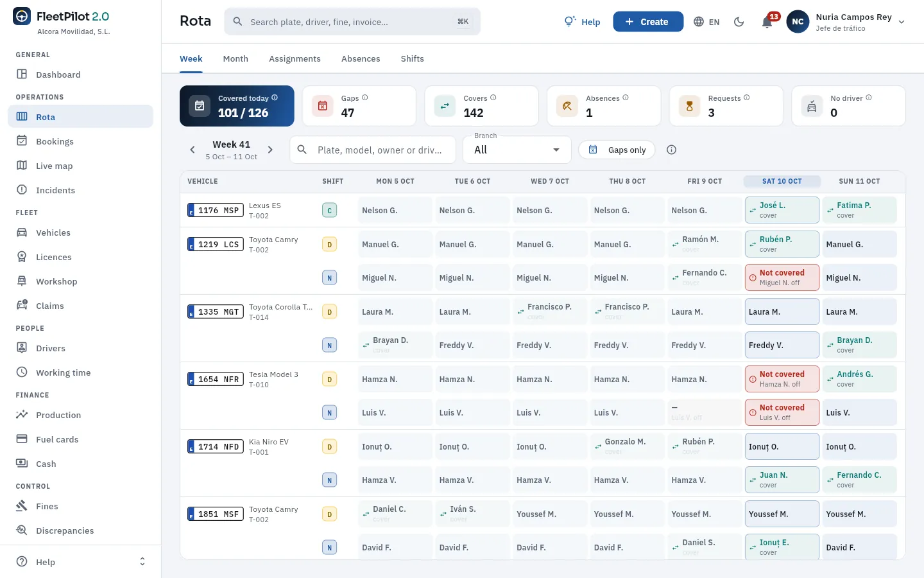
Task: Open Working time page
Action: (x=80, y=372)
